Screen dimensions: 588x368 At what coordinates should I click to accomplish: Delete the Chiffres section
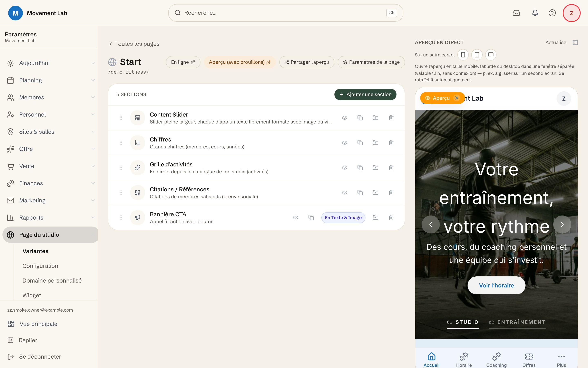(391, 143)
